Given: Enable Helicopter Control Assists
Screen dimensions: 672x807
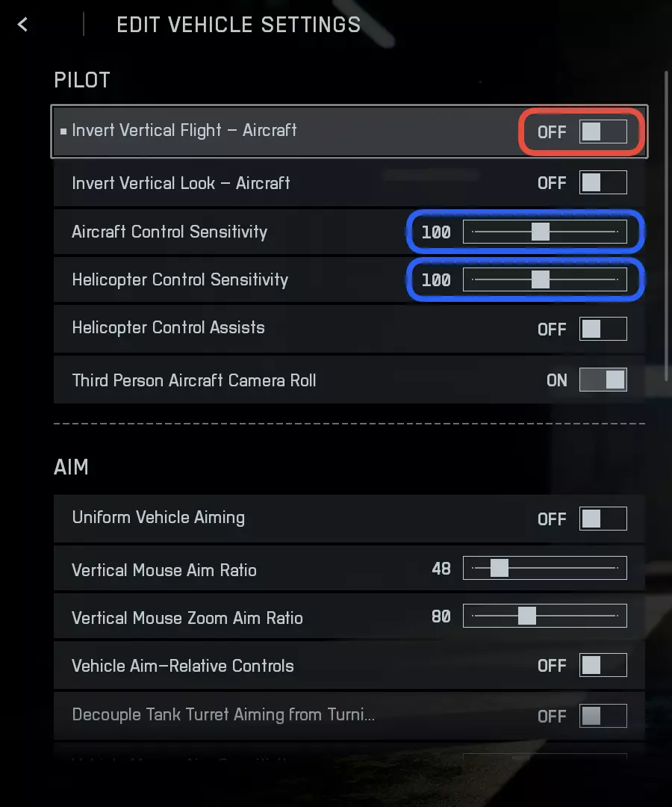Looking at the screenshot, I should coord(603,329).
